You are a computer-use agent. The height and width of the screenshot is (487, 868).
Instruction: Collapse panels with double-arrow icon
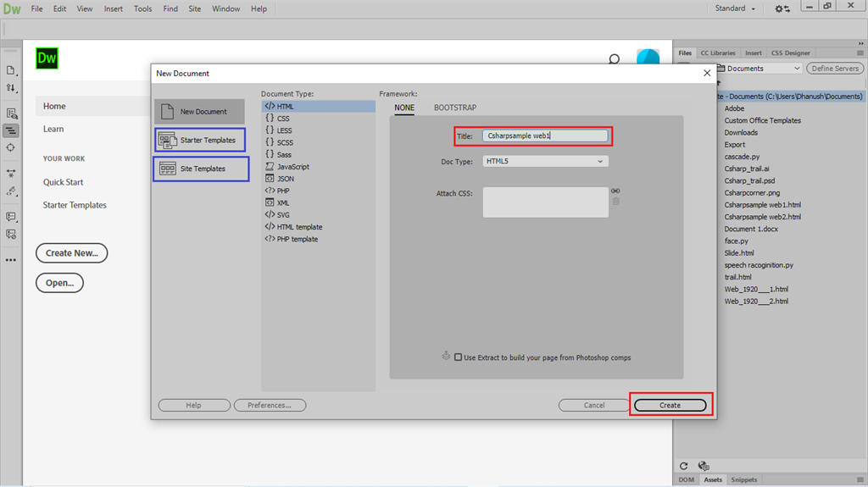point(861,43)
